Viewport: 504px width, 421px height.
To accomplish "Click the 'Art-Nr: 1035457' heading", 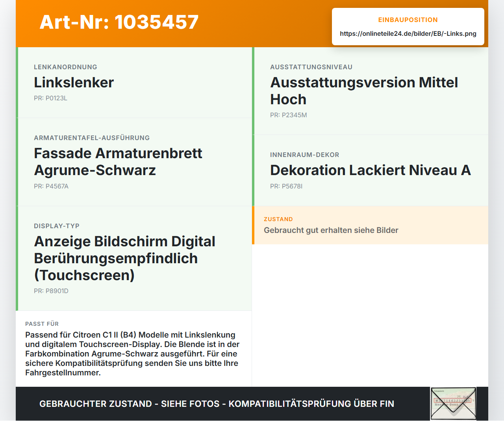I will pos(119,22).
